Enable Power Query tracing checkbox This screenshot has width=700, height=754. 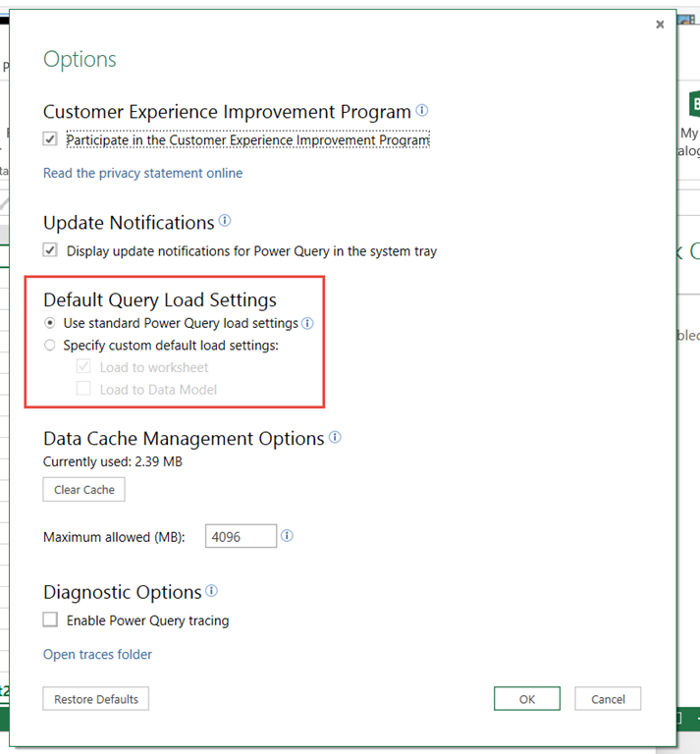click(x=50, y=619)
